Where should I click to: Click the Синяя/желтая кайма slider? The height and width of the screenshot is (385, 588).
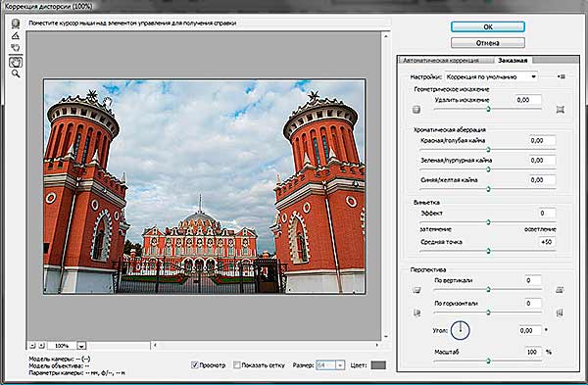click(488, 189)
